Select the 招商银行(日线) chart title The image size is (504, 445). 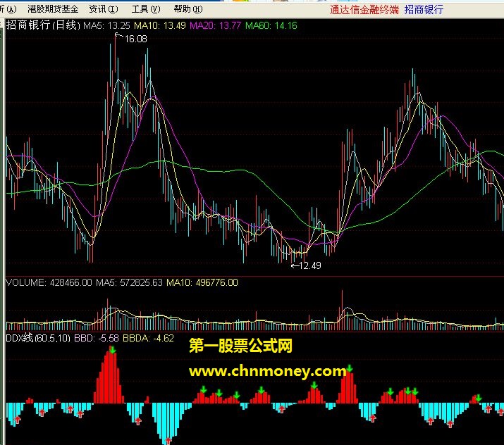pyautogui.click(x=43, y=25)
